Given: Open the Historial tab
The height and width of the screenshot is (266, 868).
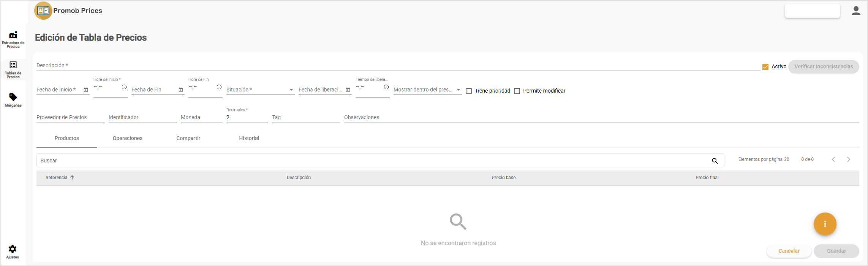Looking at the screenshot, I should (249, 138).
